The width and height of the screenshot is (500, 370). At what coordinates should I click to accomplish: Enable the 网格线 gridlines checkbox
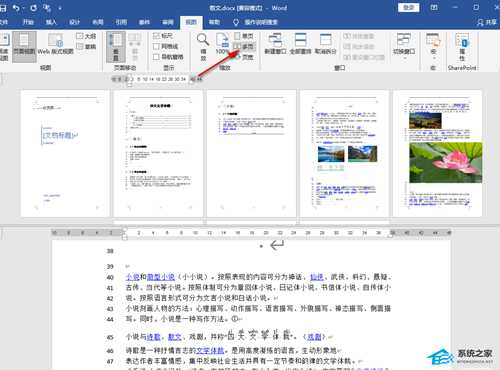[x=166, y=46]
